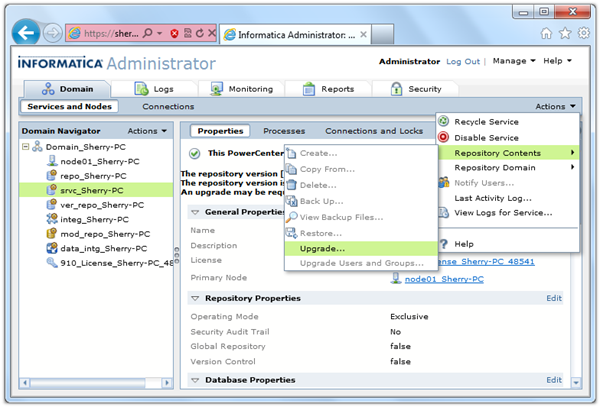Switch to the Monitoring tab
Screen dimensions: 600x407
tap(241, 89)
